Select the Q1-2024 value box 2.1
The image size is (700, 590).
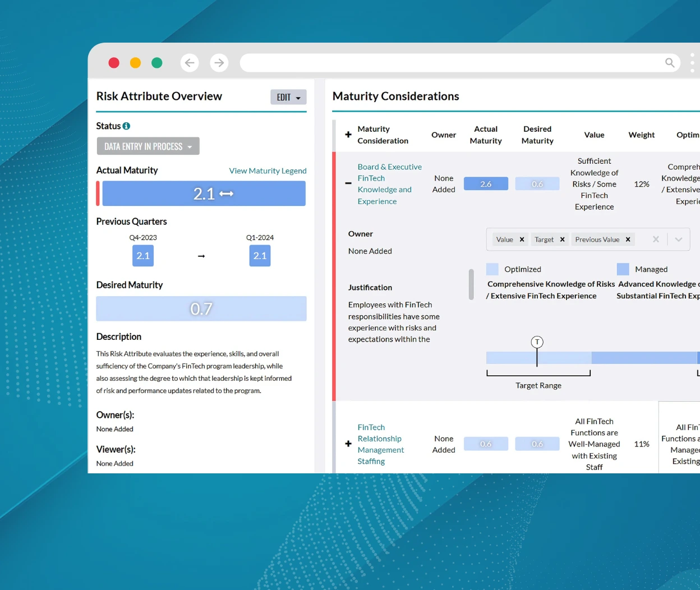[260, 256]
